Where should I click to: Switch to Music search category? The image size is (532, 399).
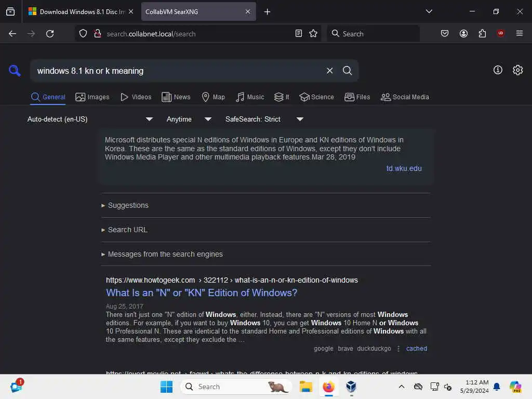pyautogui.click(x=250, y=97)
